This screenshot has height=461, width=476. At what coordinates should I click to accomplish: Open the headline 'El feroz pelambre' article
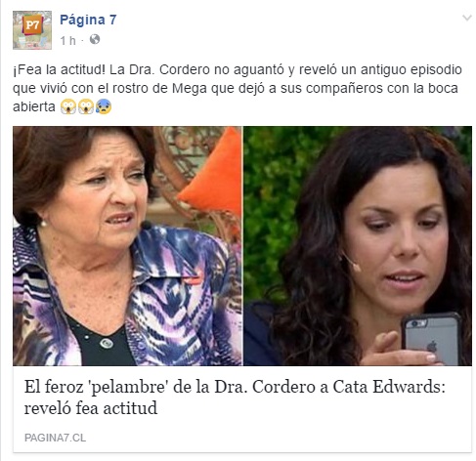[x=235, y=398]
